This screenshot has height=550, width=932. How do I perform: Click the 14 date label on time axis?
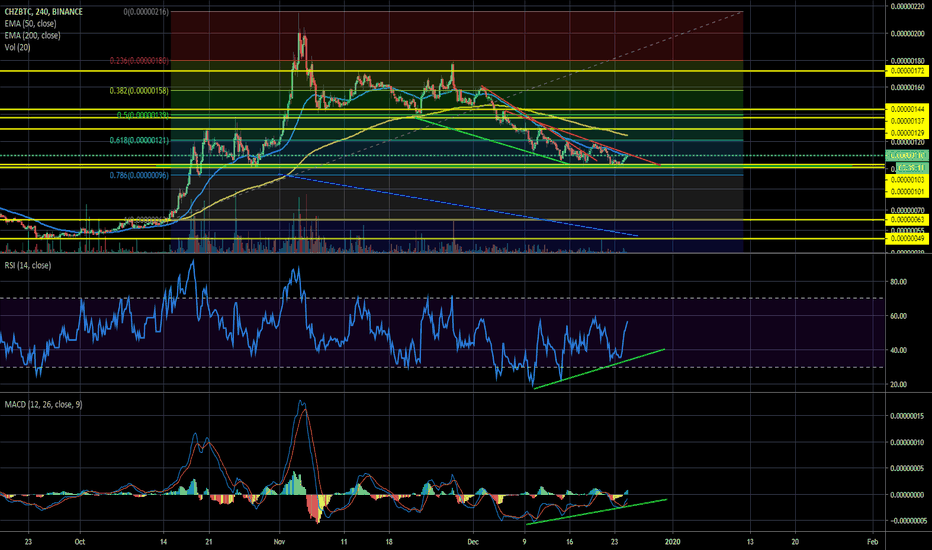point(163,542)
